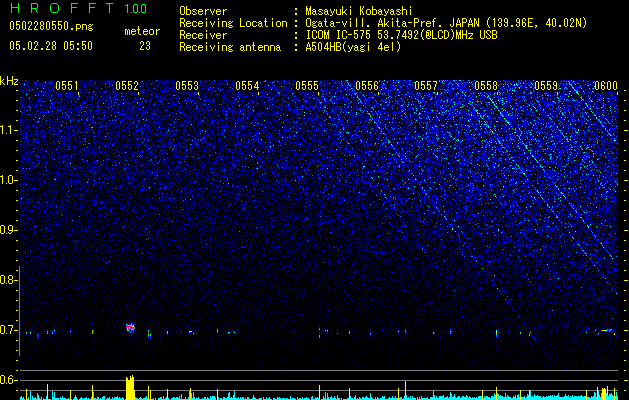The image size is (629, 400).
Task: Click the 0554 time marker
Action: tap(247, 86)
